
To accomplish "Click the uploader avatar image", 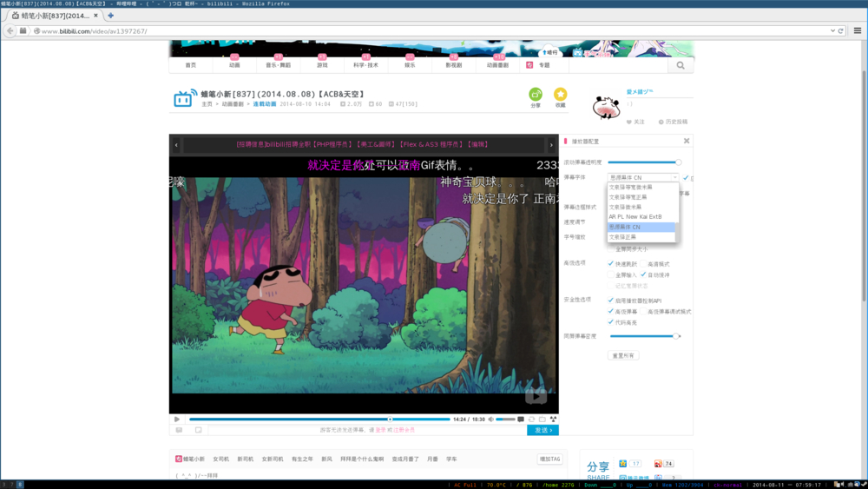I will [x=606, y=108].
